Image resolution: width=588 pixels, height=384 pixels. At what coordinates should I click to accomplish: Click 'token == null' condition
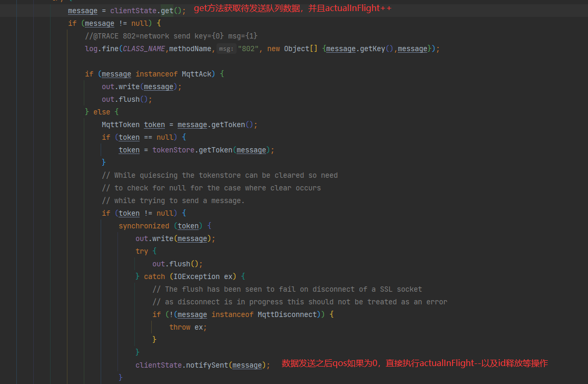[x=146, y=137]
